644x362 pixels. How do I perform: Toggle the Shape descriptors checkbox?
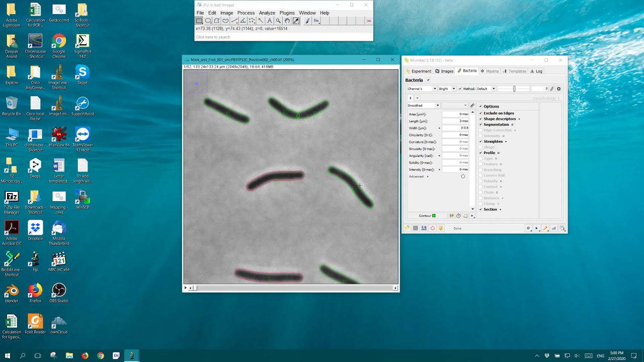coord(480,119)
